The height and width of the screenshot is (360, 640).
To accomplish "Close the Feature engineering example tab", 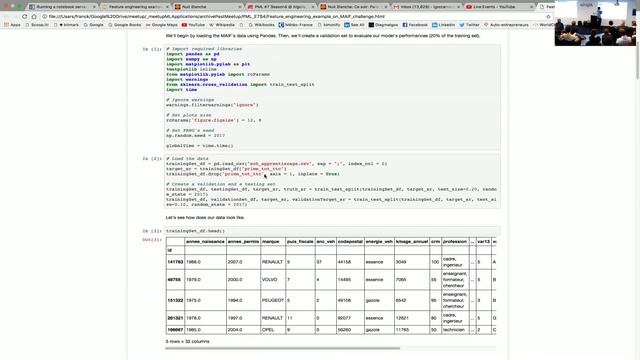I will pyautogui.click(x=167, y=7).
